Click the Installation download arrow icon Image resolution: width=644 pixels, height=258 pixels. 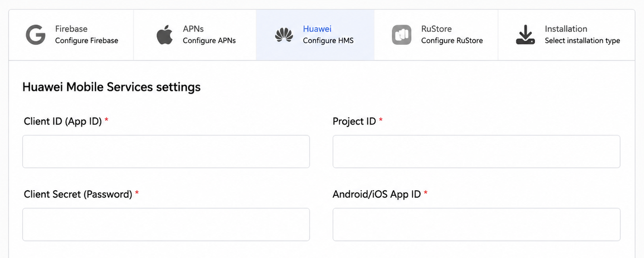point(525,35)
